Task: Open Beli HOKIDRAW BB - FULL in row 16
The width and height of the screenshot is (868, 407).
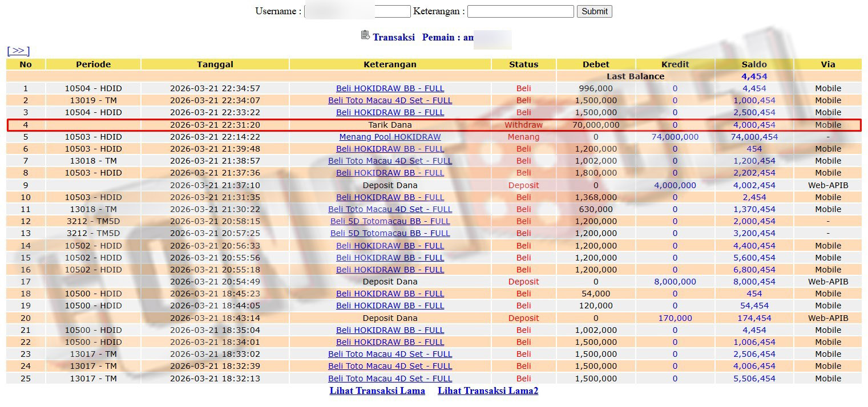Action: pos(390,270)
